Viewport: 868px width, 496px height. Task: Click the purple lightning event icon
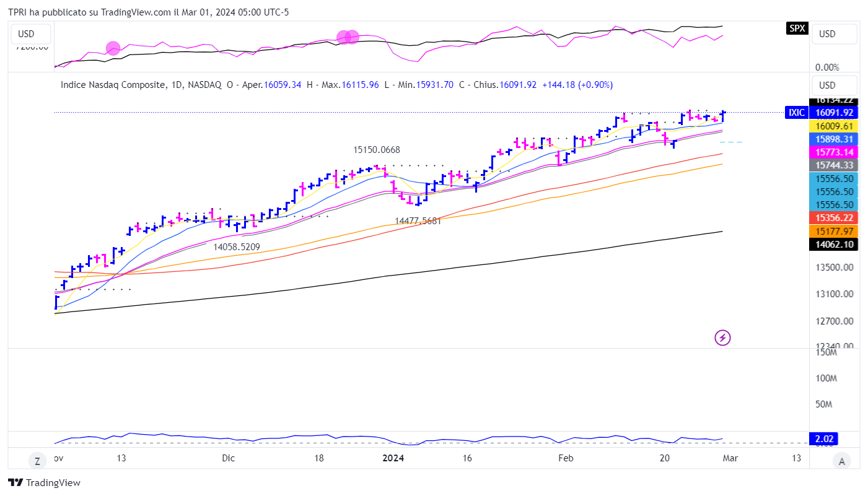click(723, 337)
